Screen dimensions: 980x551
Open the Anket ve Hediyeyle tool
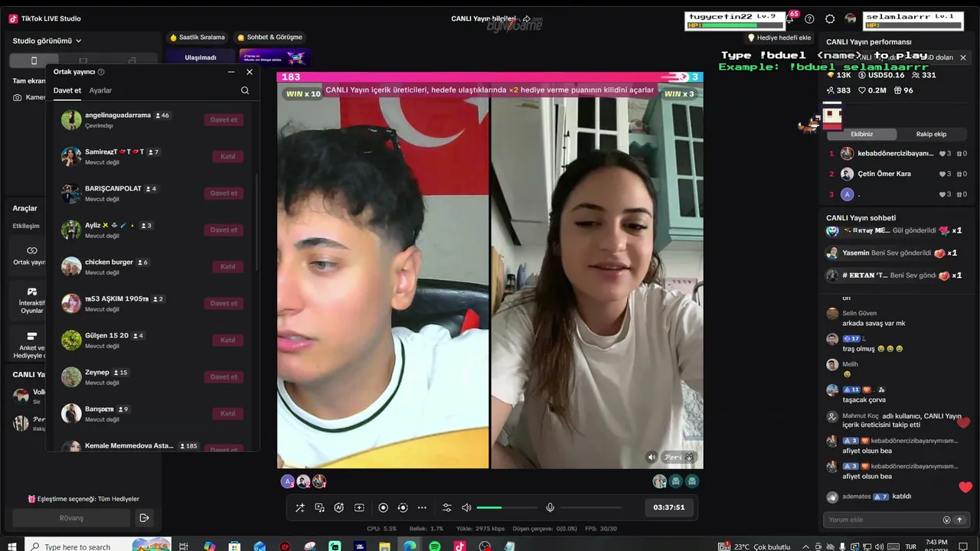pyautogui.click(x=31, y=345)
